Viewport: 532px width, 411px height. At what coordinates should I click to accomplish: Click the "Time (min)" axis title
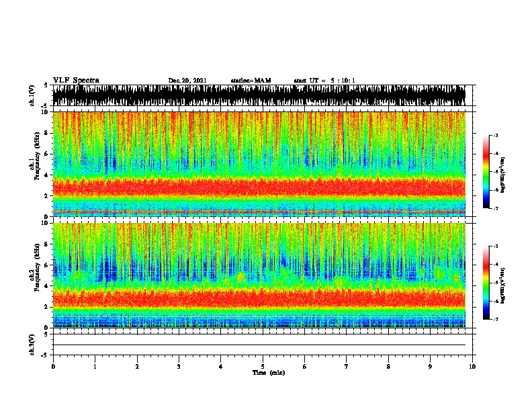(x=269, y=373)
